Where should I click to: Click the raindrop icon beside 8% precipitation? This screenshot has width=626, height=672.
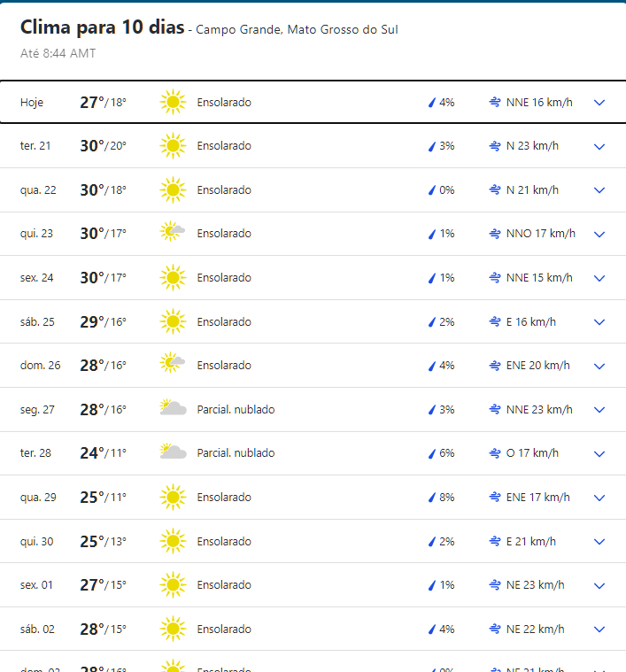[x=432, y=498]
